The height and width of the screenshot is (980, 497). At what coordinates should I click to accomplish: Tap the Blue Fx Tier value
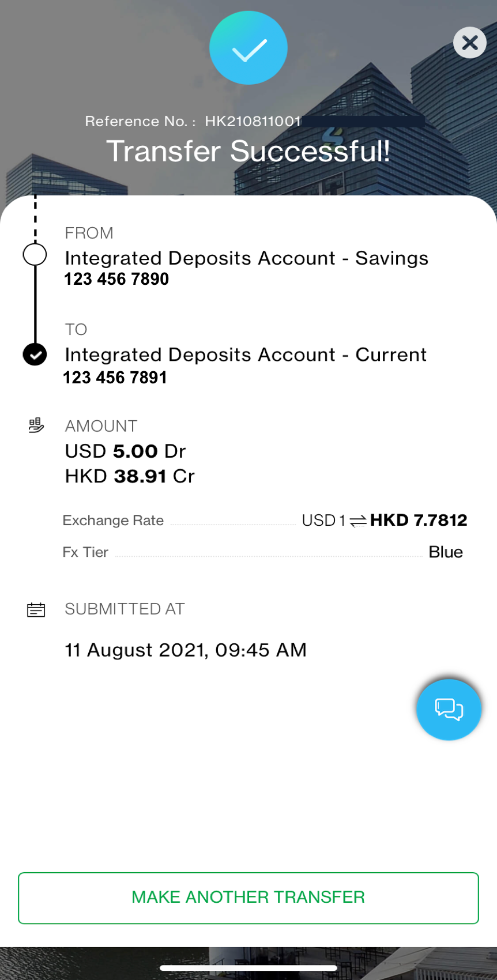446,552
